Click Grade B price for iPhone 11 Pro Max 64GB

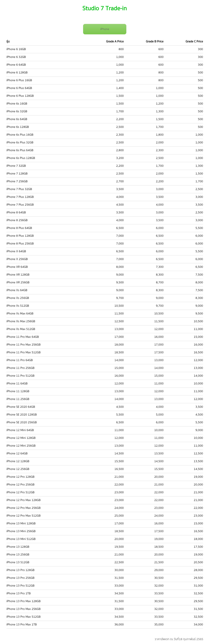(x=159, y=337)
